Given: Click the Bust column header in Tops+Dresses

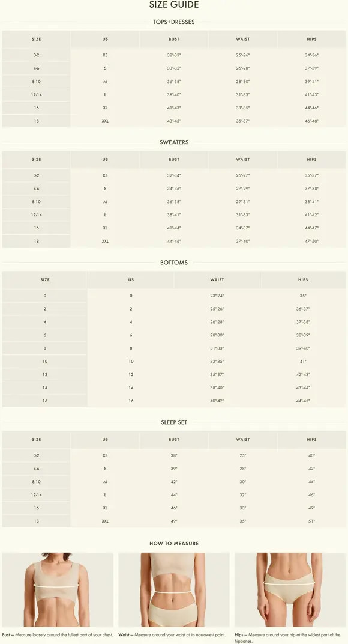Looking at the screenshot, I should (174, 40).
